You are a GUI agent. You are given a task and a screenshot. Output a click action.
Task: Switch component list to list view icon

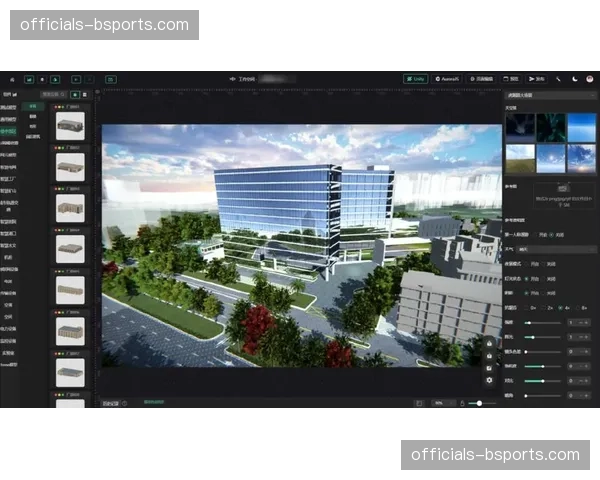[85, 94]
